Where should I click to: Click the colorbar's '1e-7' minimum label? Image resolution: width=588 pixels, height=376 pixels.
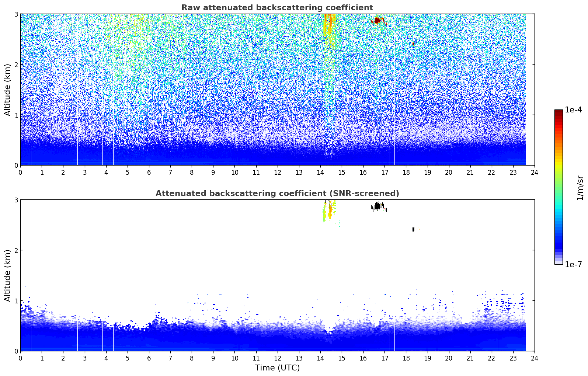click(x=573, y=264)
